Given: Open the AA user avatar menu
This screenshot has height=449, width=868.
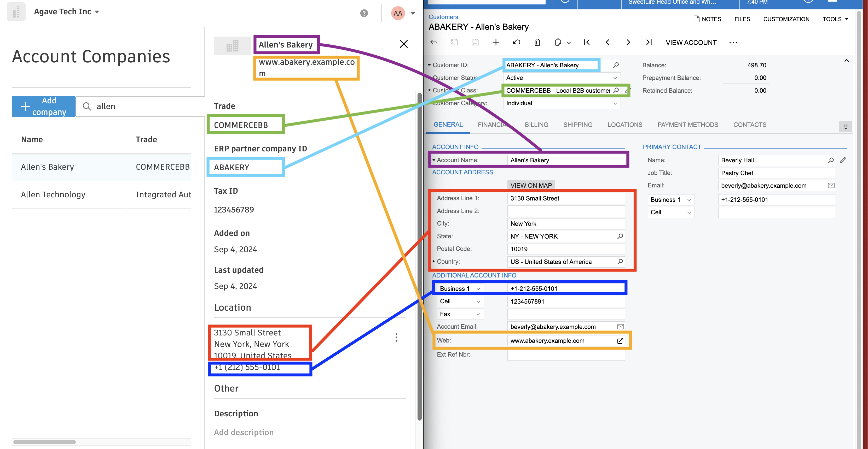Looking at the screenshot, I should [403, 13].
